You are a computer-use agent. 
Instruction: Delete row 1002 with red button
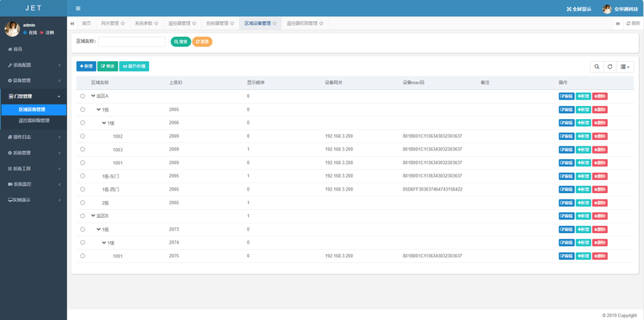pos(600,136)
